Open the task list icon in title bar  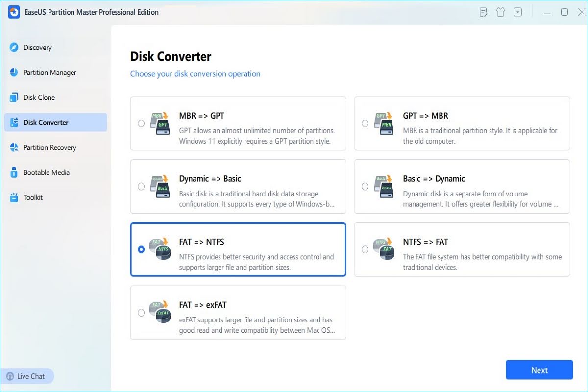tap(483, 12)
